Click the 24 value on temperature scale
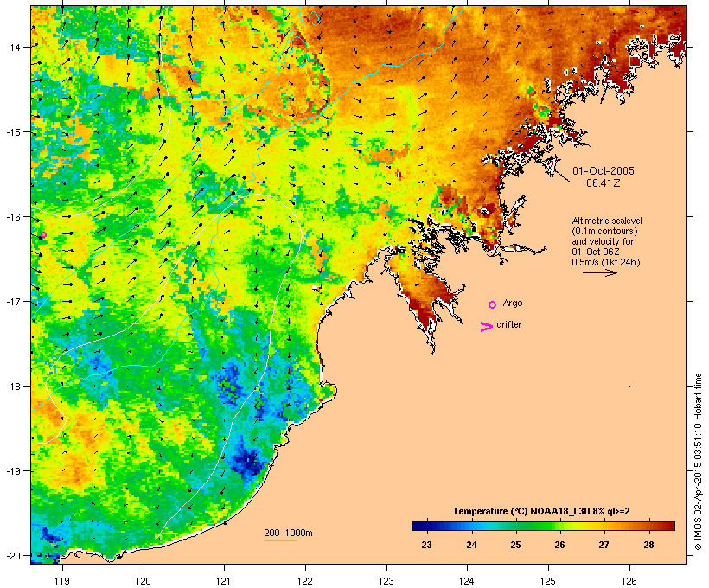Image resolution: width=709 pixels, height=588 pixels. click(x=471, y=545)
